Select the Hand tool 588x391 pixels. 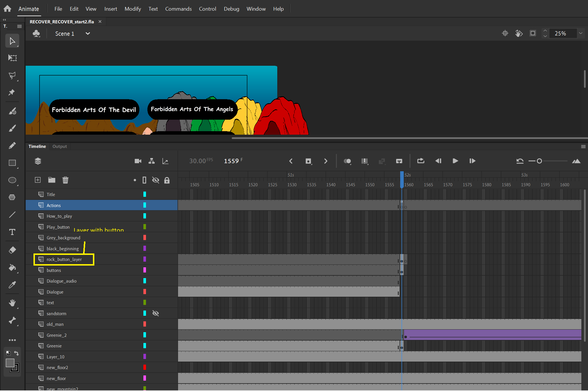(12, 303)
